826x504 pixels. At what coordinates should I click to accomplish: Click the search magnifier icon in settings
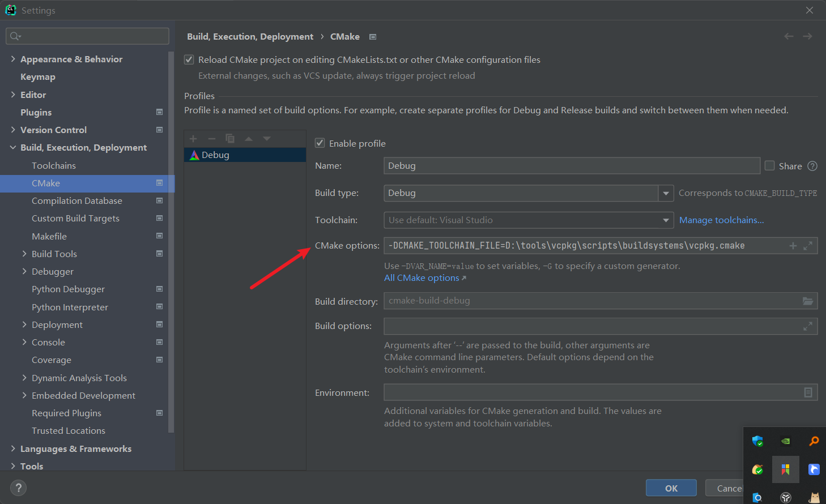point(15,36)
